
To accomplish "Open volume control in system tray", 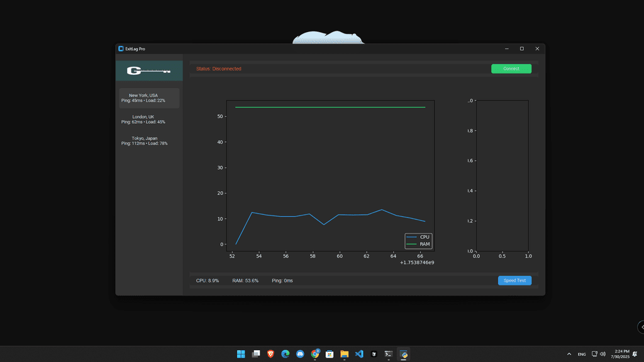I will [x=603, y=354].
